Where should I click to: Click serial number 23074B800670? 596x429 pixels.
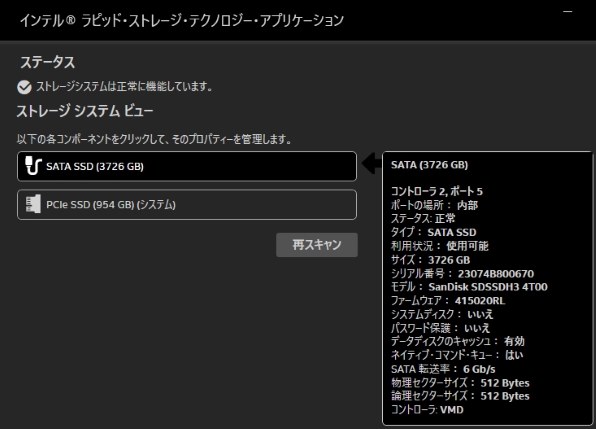[496, 274]
